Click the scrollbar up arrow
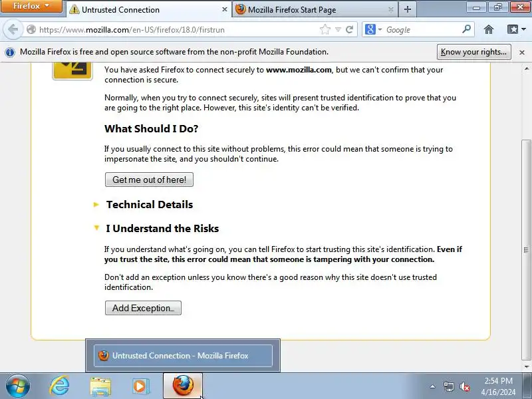The image size is (532, 399). tap(526, 68)
